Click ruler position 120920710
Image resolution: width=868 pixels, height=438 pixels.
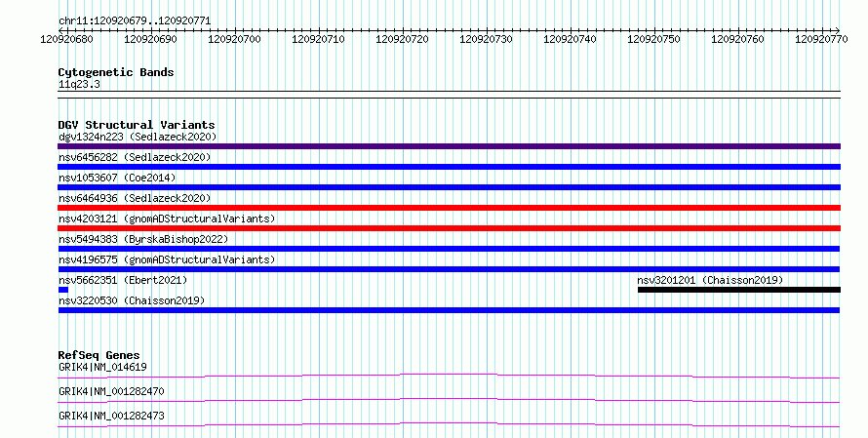(318, 39)
